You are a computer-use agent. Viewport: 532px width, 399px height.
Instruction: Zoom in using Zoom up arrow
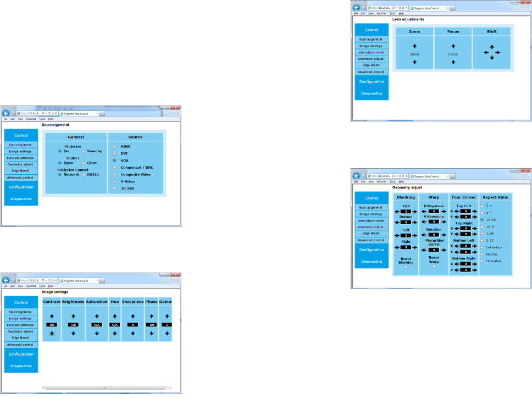tap(414, 46)
